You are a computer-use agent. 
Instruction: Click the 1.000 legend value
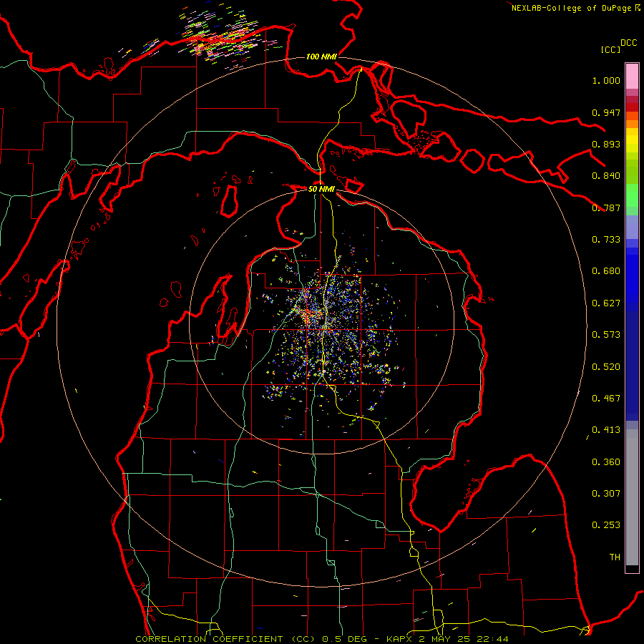606,80
